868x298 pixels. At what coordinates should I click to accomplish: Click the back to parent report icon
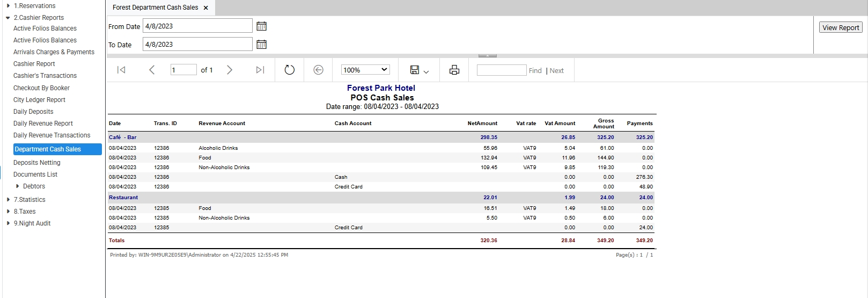tap(319, 70)
